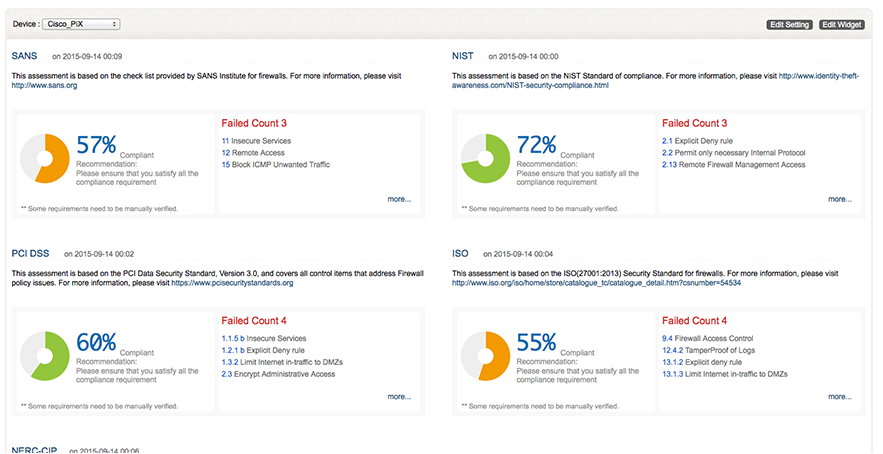Click the Edit Setting button

(x=790, y=24)
